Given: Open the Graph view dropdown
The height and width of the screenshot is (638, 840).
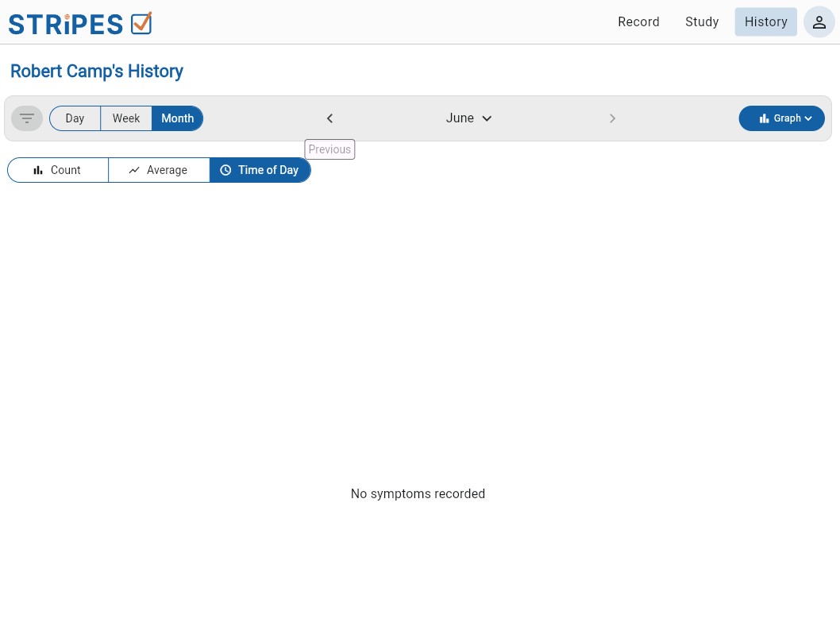Looking at the screenshot, I should click(x=781, y=118).
